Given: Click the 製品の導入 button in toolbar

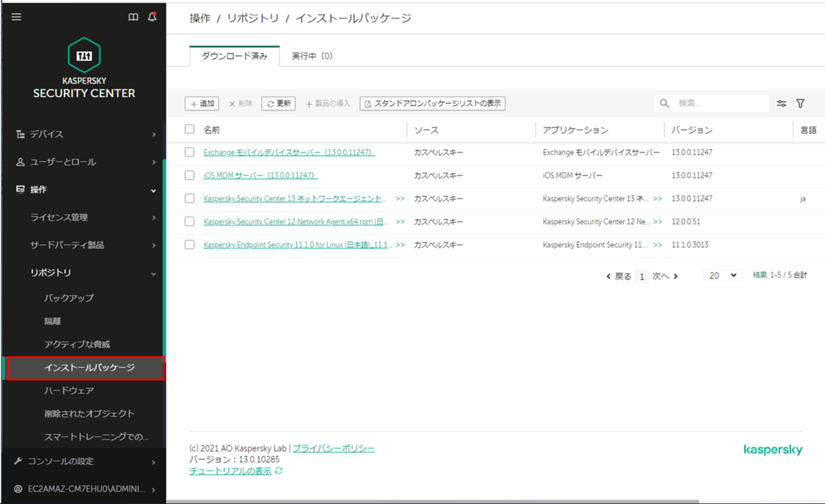Looking at the screenshot, I should [327, 103].
